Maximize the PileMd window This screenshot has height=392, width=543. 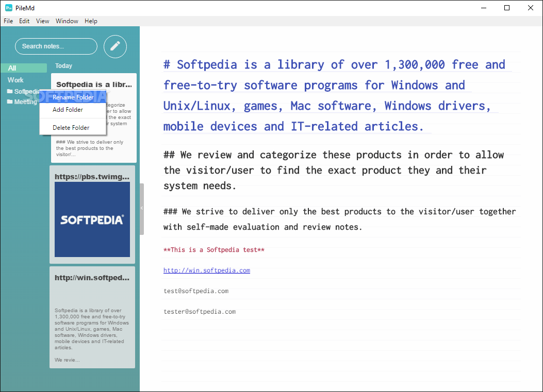point(507,8)
